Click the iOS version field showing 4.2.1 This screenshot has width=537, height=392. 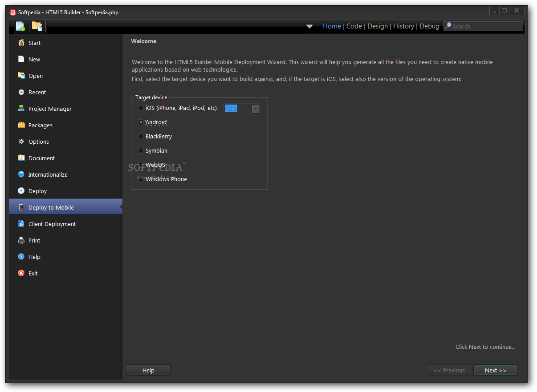[237, 109]
